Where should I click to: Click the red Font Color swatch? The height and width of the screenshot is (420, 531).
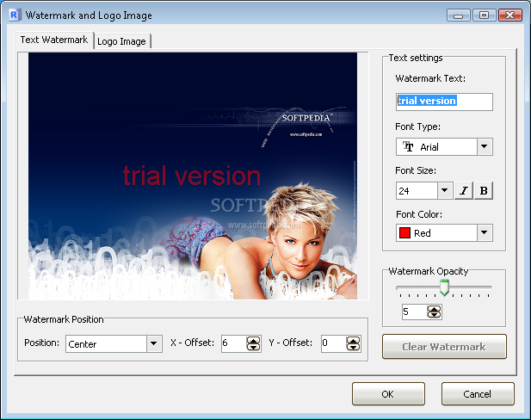pos(404,233)
